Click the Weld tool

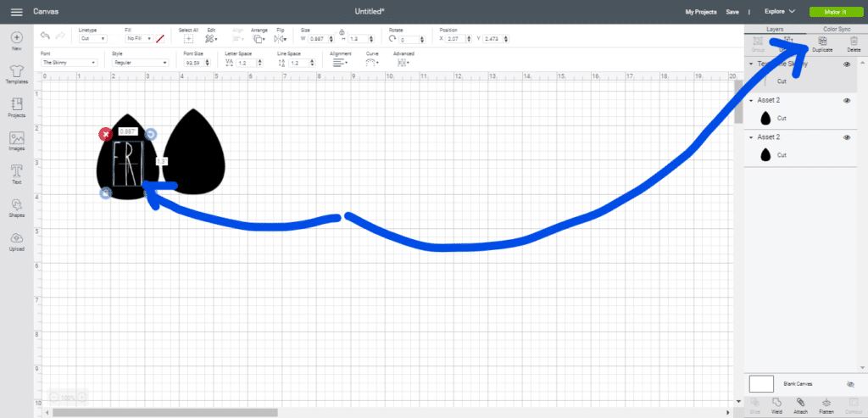[776, 405]
